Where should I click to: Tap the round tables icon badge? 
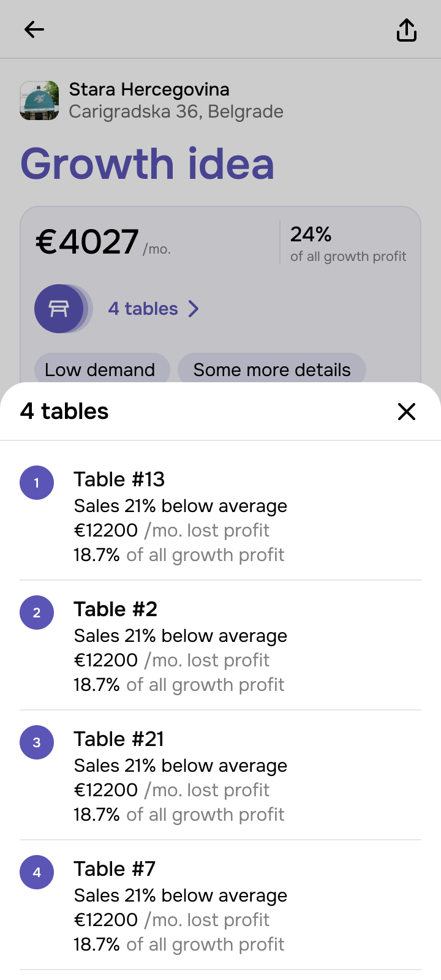[x=59, y=309]
